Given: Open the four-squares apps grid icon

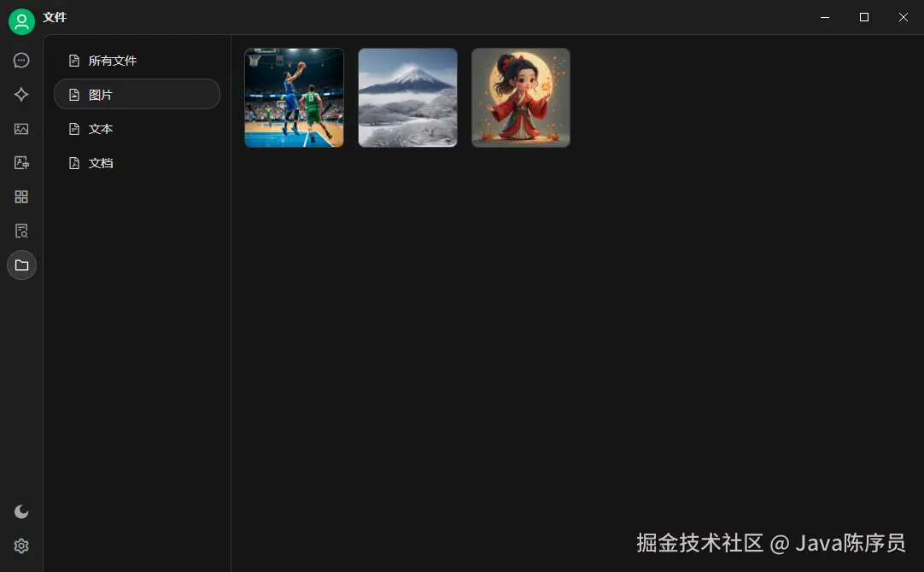Looking at the screenshot, I should point(21,196).
